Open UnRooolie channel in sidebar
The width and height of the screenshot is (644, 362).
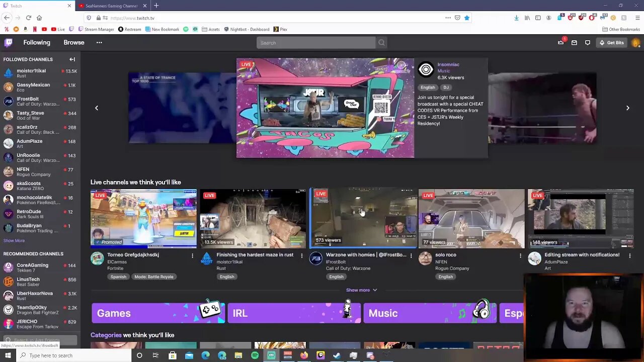(40, 158)
